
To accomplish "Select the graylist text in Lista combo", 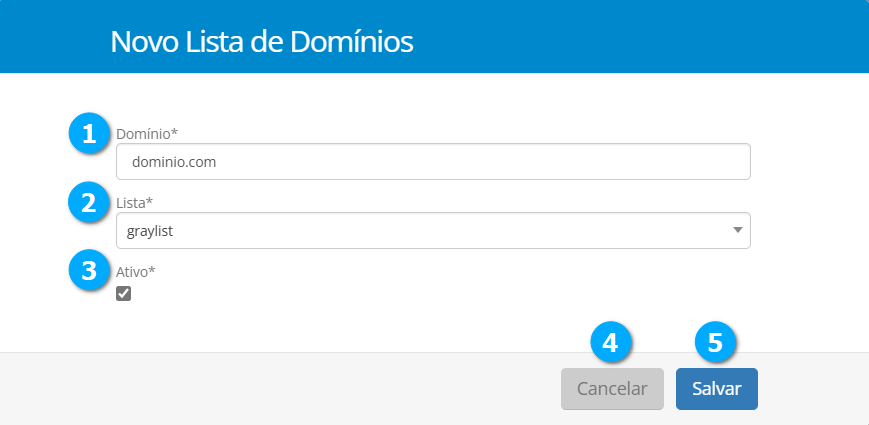I will [151, 231].
